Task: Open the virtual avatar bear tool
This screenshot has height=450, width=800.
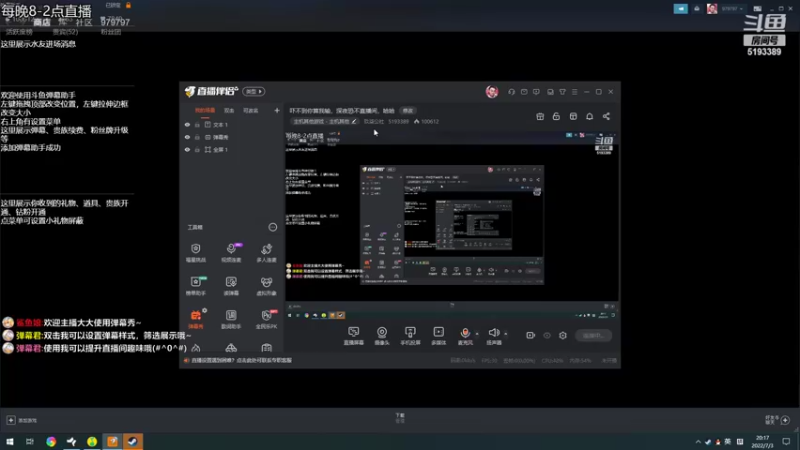Action: pyautogui.click(x=266, y=286)
